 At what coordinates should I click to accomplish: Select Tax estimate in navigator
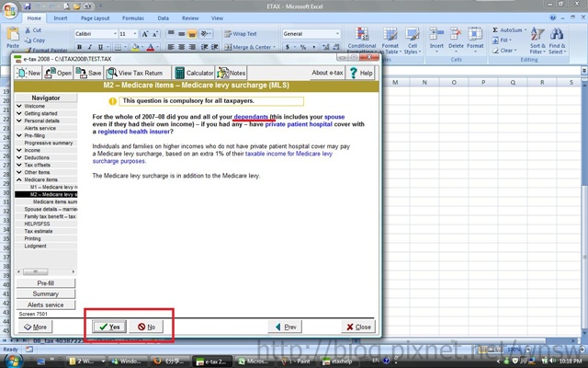click(x=39, y=231)
